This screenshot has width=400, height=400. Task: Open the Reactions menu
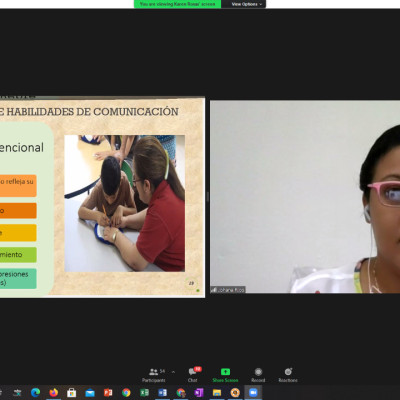(x=288, y=375)
